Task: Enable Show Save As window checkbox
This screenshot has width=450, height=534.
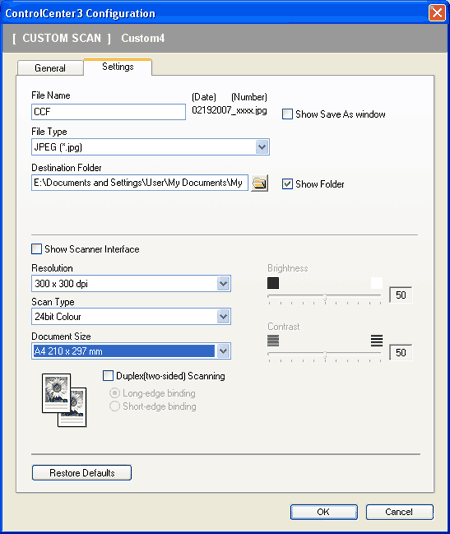Action: [287, 114]
